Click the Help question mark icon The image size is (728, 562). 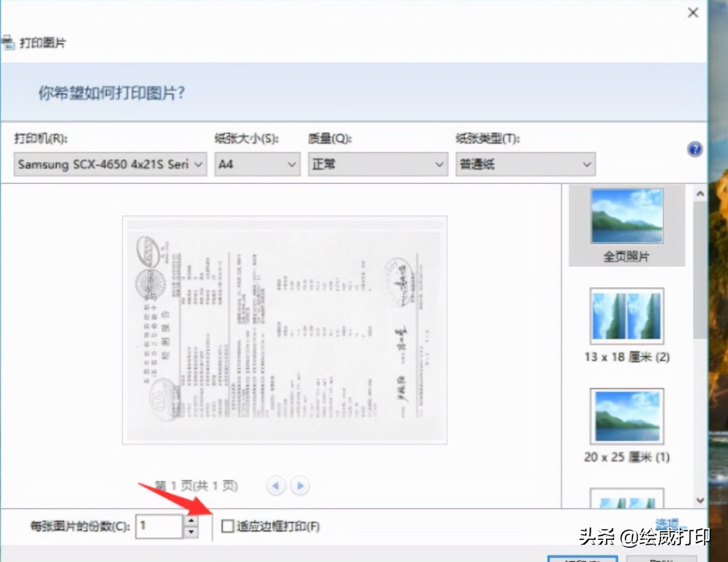(694, 149)
